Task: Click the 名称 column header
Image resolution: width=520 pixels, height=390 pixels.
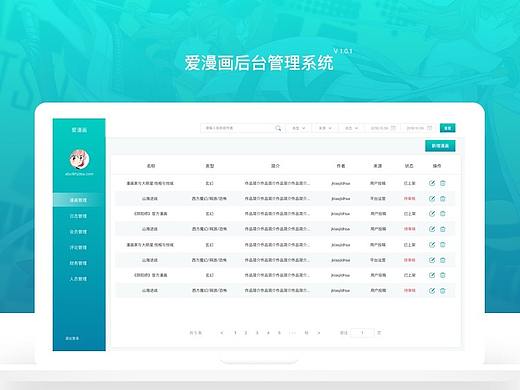Action: tap(151, 166)
